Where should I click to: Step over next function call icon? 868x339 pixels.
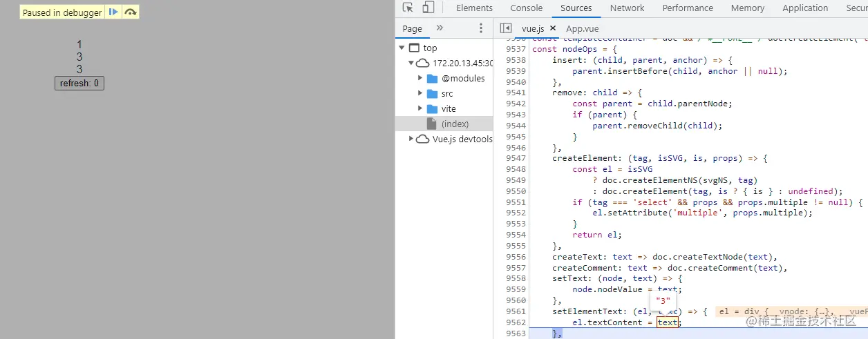(131, 12)
